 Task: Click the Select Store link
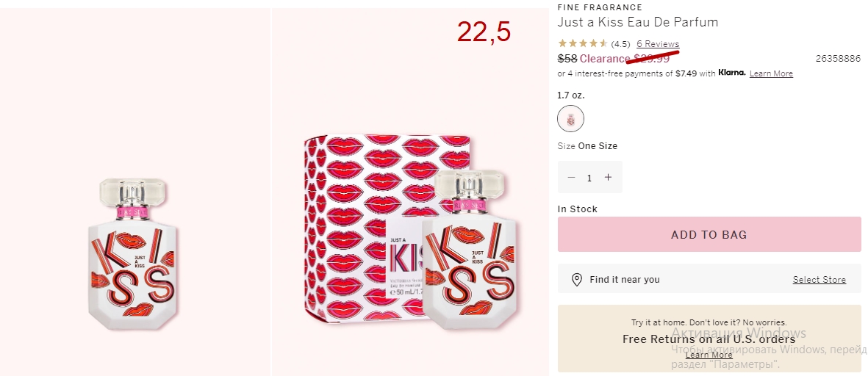819,280
